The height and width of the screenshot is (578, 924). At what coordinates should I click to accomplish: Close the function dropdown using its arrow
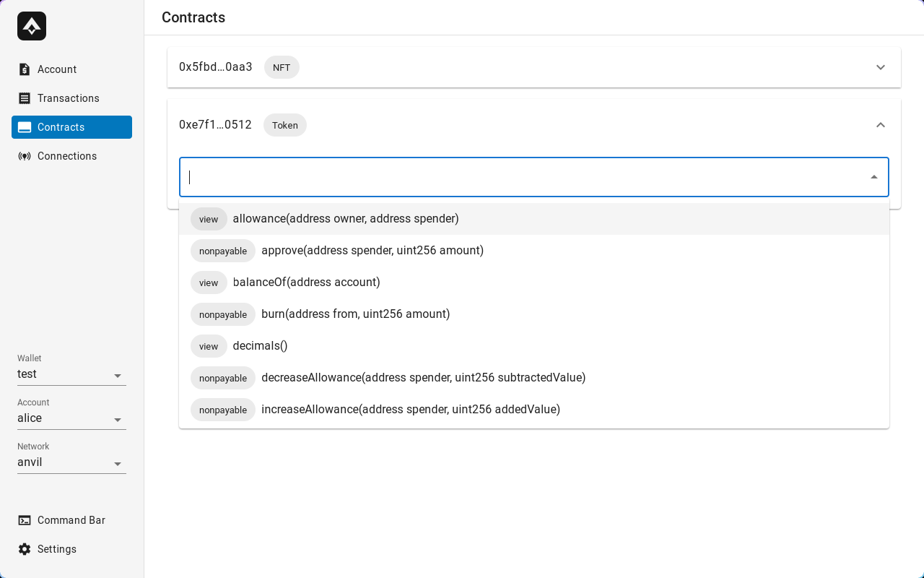[x=873, y=177]
